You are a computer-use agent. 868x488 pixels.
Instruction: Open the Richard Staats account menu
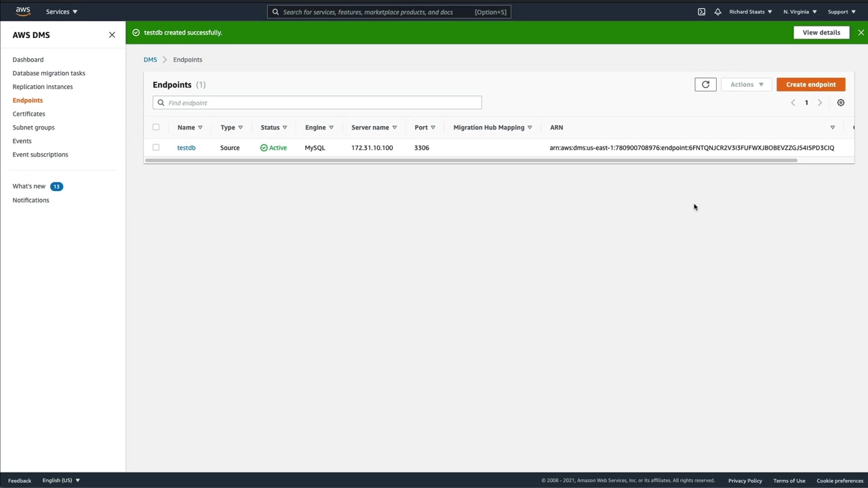(x=750, y=12)
